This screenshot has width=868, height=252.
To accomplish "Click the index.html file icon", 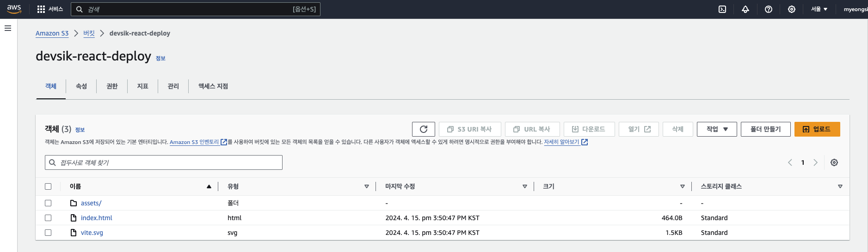I will tap(74, 218).
